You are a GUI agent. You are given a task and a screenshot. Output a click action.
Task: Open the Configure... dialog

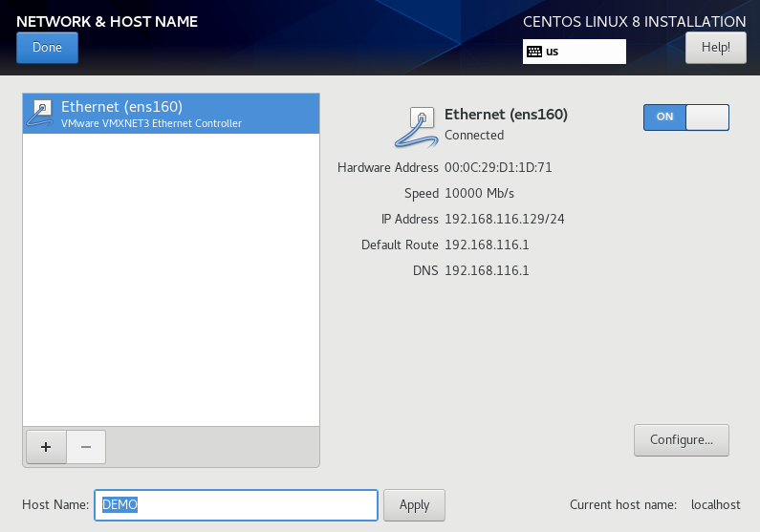click(x=681, y=440)
